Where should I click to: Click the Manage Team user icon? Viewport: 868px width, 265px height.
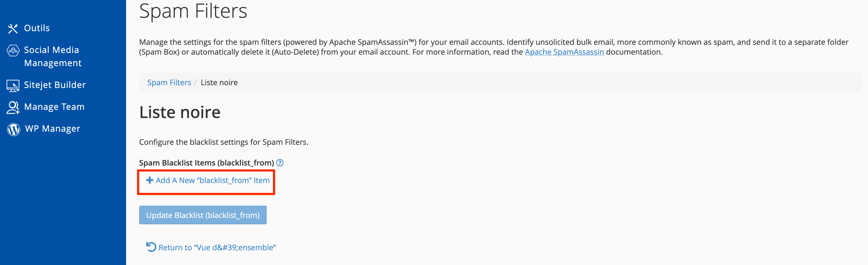coord(13,107)
